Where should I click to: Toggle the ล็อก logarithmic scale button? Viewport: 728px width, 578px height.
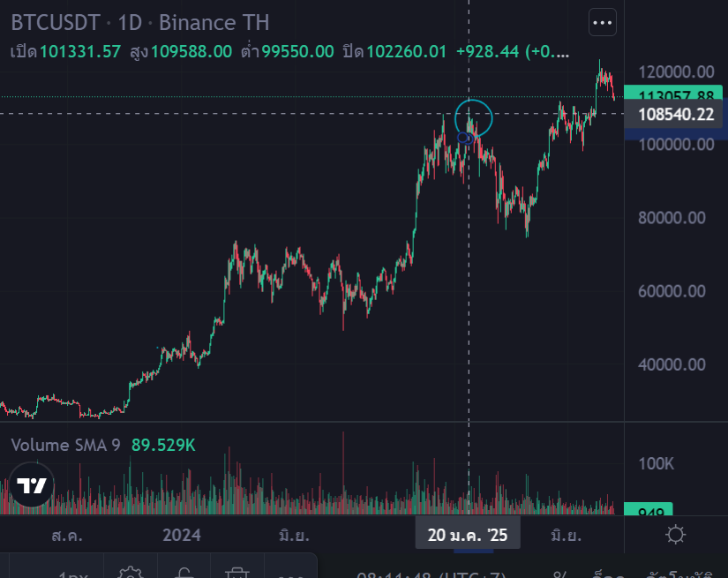[x=609, y=574]
